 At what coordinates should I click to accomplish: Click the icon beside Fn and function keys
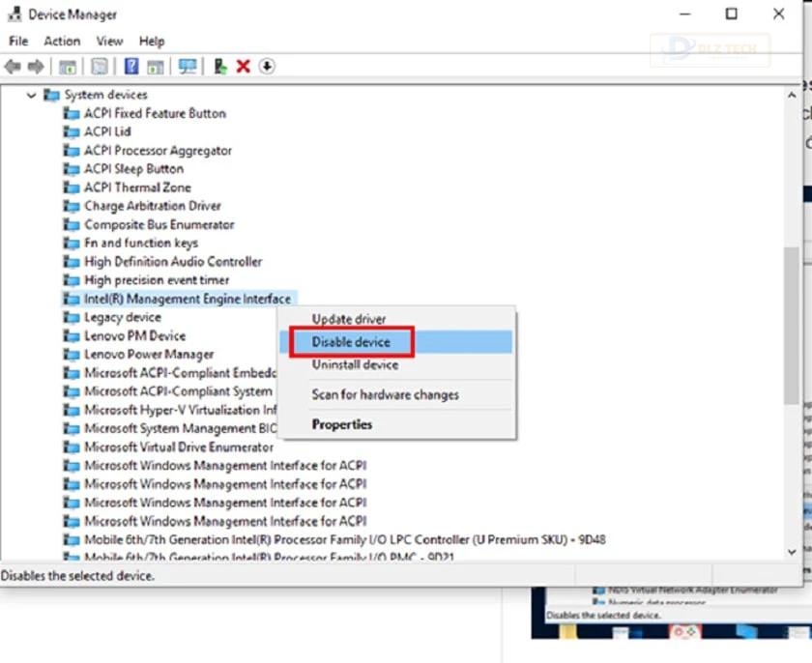coord(72,243)
